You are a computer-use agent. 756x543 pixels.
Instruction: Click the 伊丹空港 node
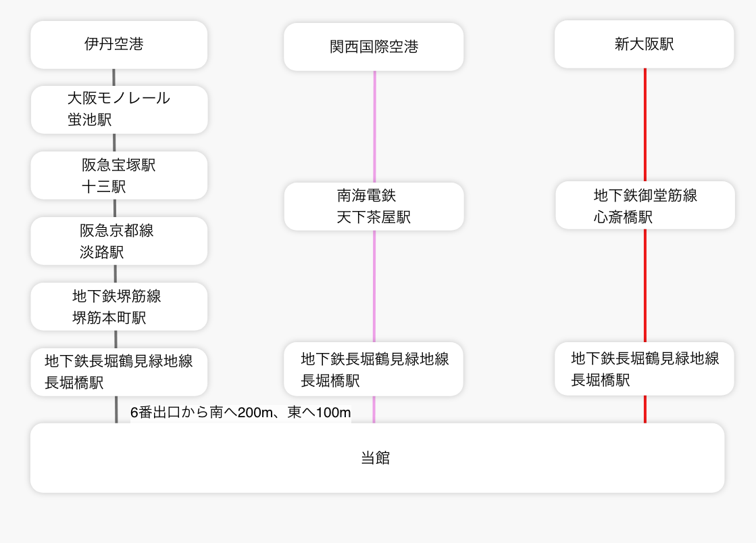click(119, 45)
